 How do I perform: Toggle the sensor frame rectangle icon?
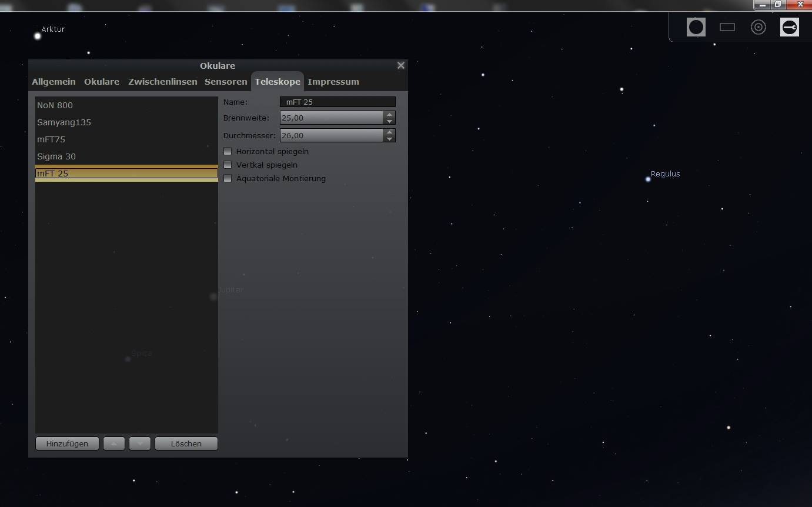pos(727,27)
